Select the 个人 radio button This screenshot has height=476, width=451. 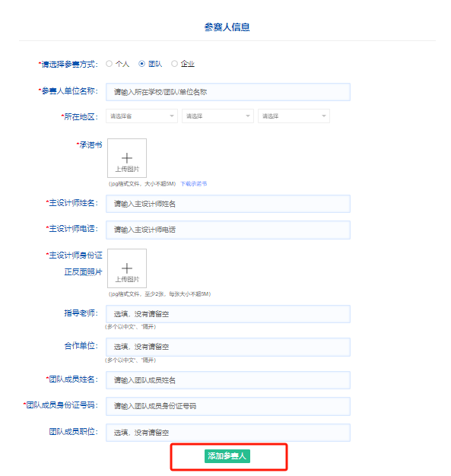(109, 64)
